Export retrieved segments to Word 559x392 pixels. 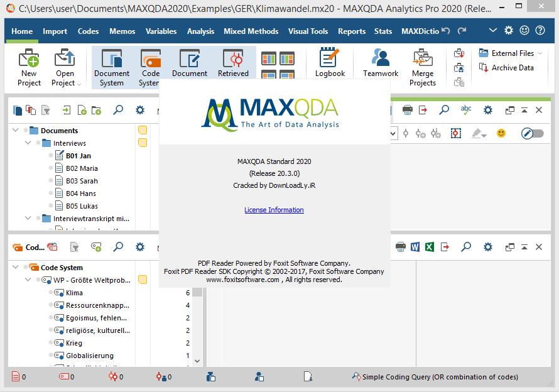pos(415,247)
